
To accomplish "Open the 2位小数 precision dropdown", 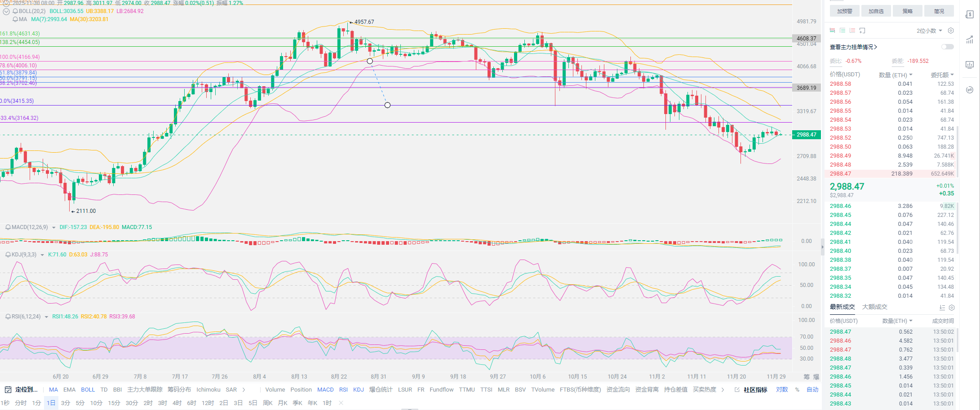I will (x=929, y=31).
